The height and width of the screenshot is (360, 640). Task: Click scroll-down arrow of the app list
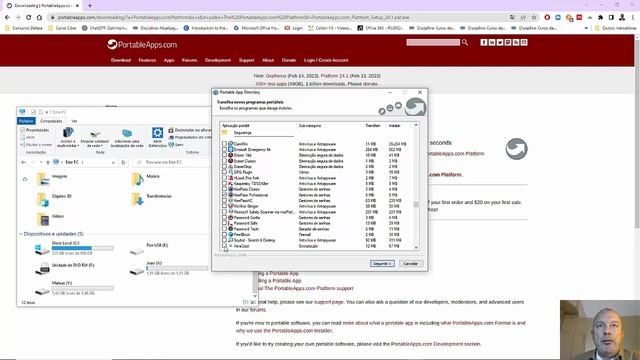point(416,247)
